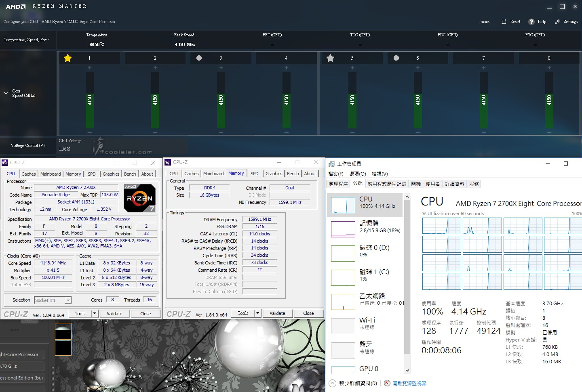Open the 檔案(F) menu
The image size is (582, 392).
pyautogui.click(x=336, y=174)
